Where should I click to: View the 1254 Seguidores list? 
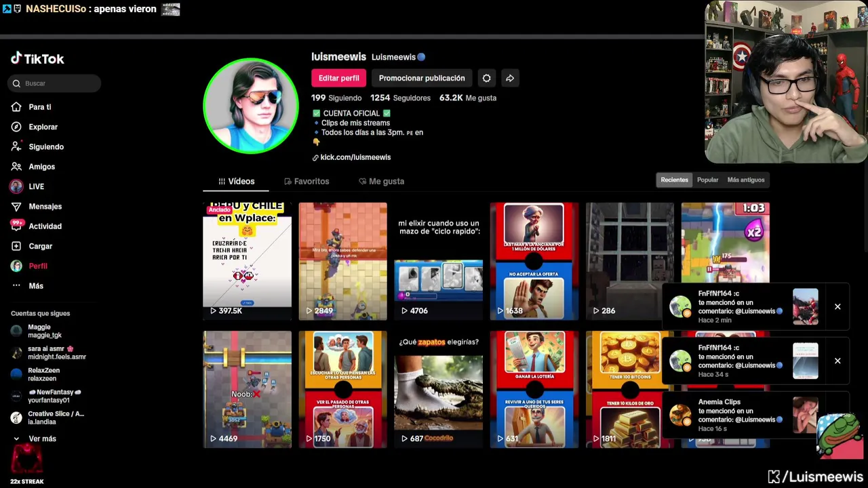[400, 98]
